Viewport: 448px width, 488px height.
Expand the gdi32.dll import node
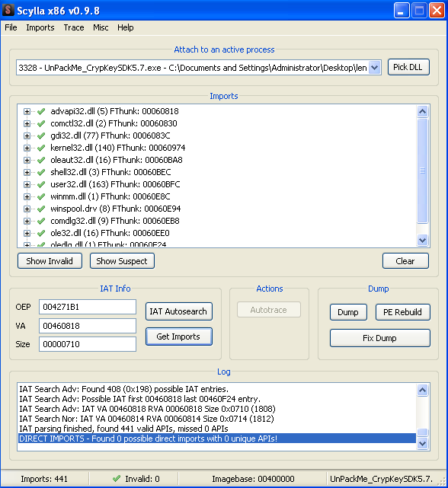(x=27, y=136)
